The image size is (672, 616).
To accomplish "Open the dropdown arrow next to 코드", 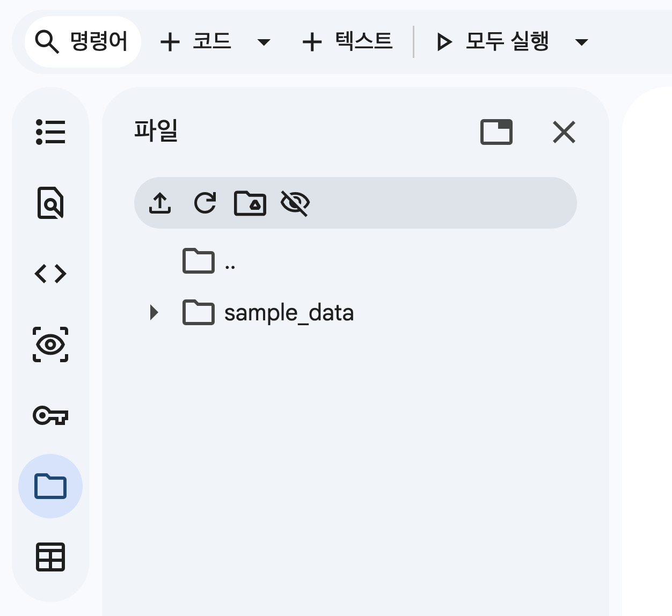I will tap(264, 42).
